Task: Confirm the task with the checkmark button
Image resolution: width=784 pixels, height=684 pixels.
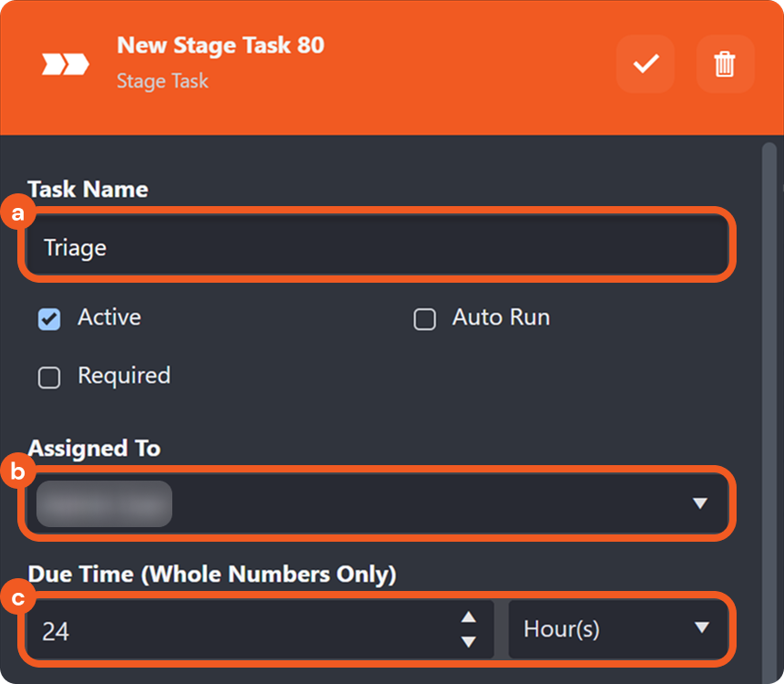Action: (x=645, y=64)
